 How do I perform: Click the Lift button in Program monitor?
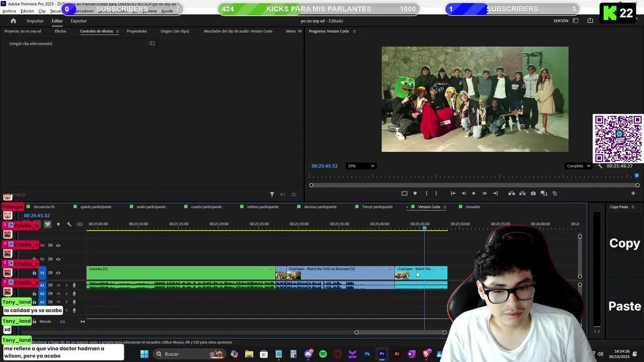[x=512, y=194]
